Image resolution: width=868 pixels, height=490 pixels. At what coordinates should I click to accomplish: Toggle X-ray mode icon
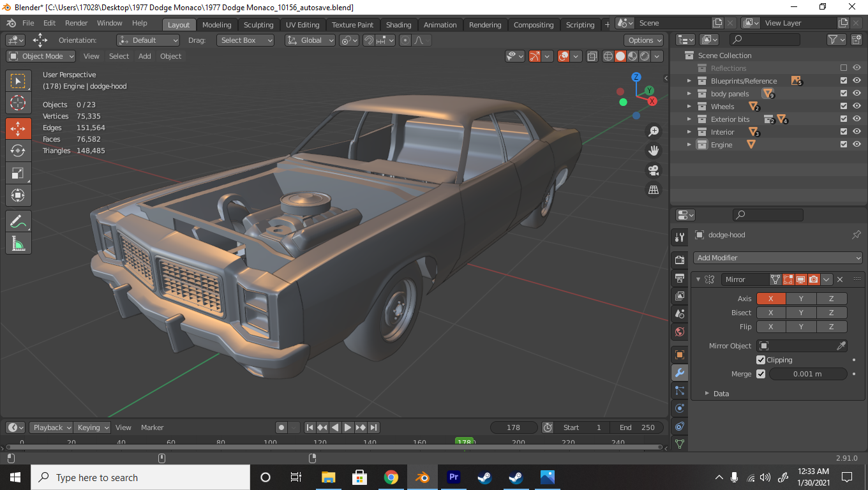coord(592,56)
